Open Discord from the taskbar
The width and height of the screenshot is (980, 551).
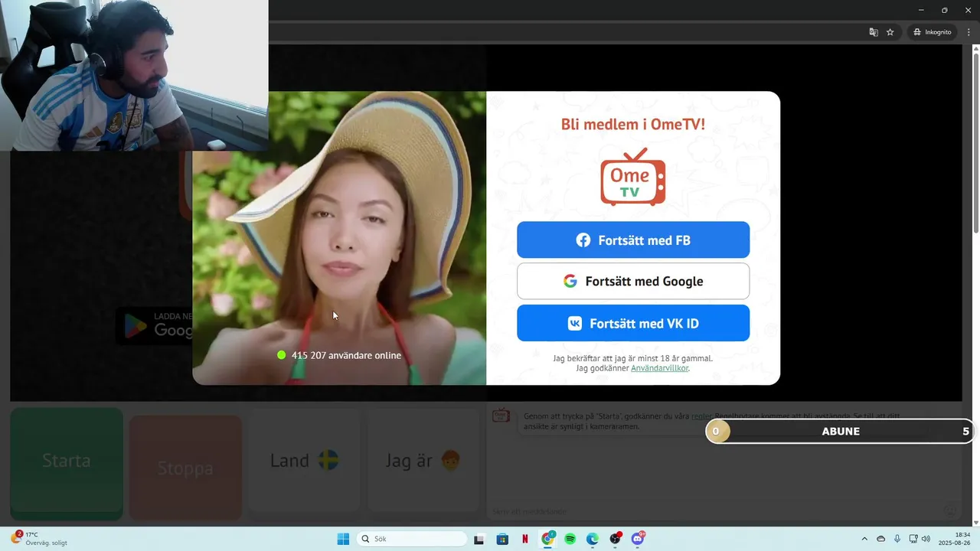click(x=639, y=539)
